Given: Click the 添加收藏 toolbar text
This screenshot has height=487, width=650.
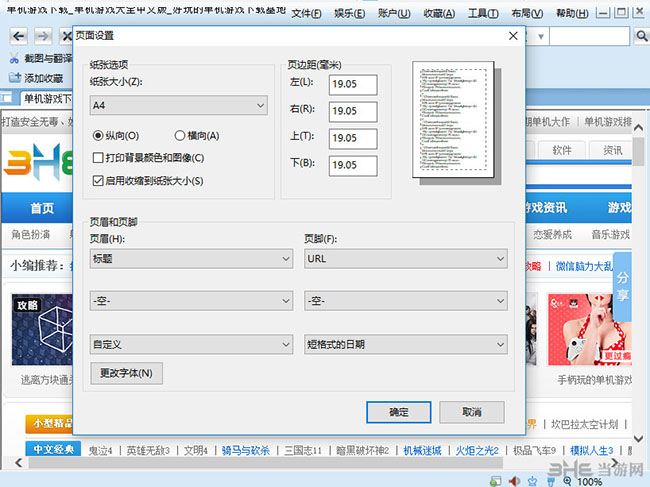Looking at the screenshot, I should [44, 78].
